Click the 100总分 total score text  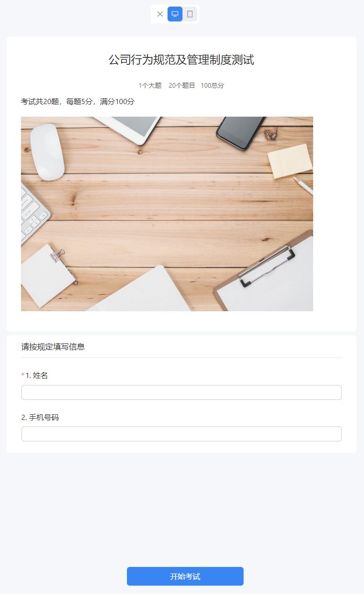click(x=212, y=85)
